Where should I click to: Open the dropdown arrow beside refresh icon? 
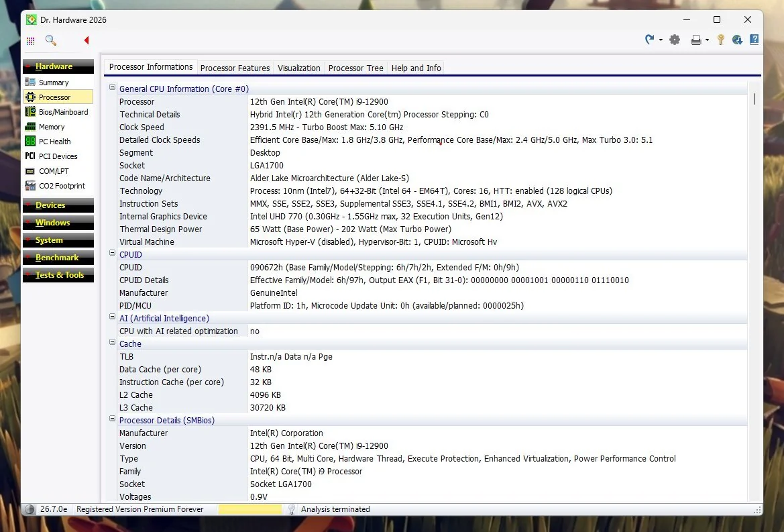[x=661, y=40]
